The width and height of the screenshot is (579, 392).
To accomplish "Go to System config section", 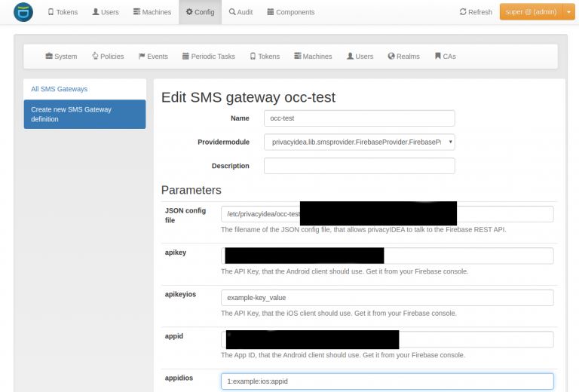I will tap(61, 56).
